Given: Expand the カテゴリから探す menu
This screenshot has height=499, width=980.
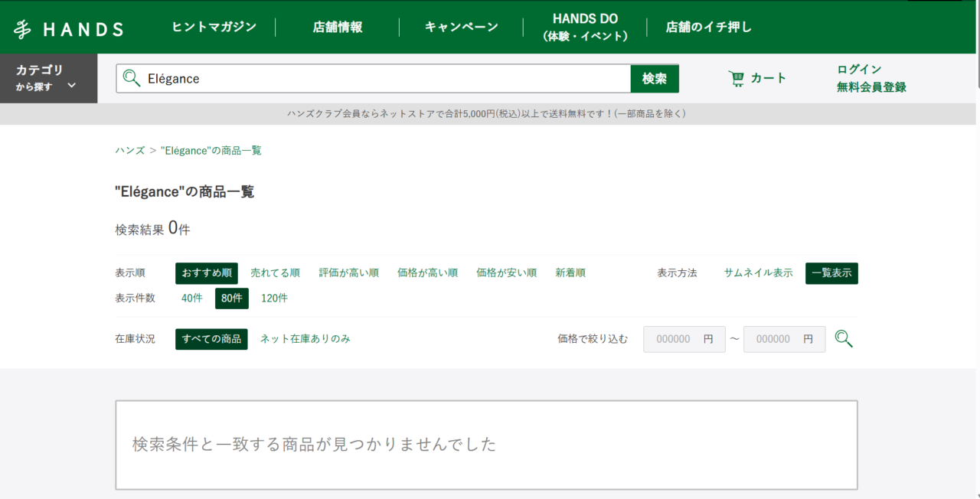Looking at the screenshot, I should 48,78.
